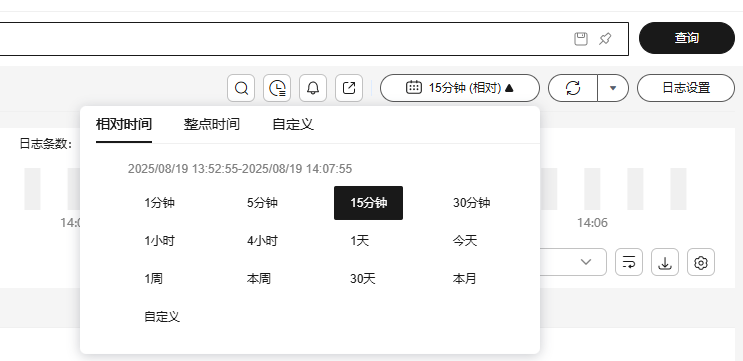Open the gear settings icon button
This screenshot has height=361, width=743.
tap(701, 262)
